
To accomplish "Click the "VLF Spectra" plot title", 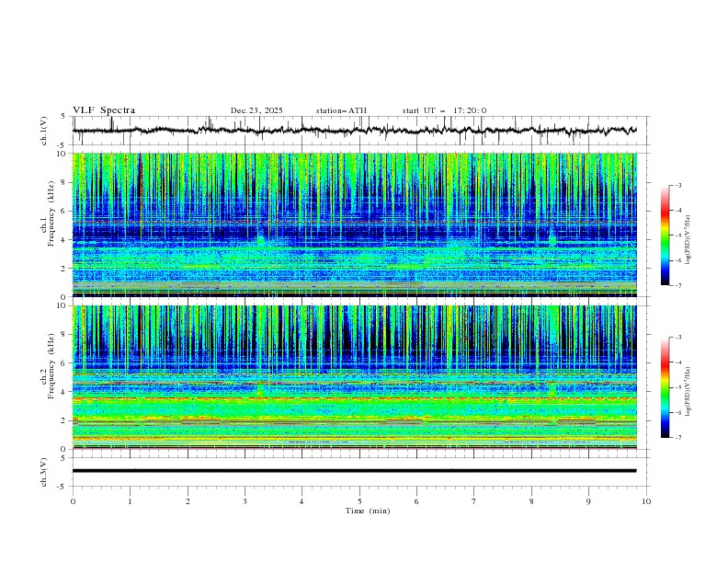I will pos(104,110).
